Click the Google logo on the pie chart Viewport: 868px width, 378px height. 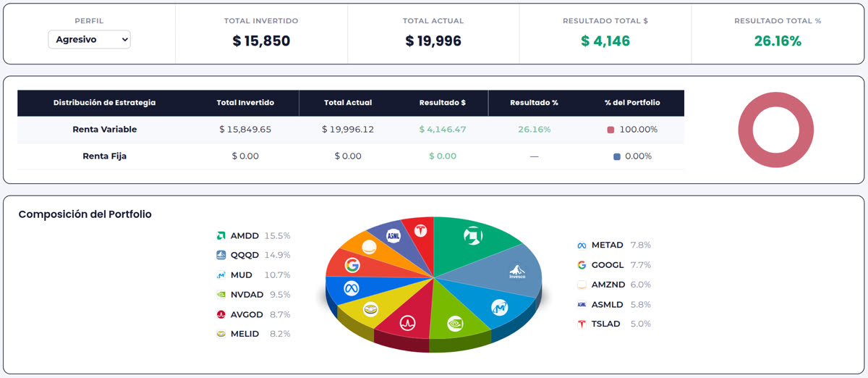352,265
